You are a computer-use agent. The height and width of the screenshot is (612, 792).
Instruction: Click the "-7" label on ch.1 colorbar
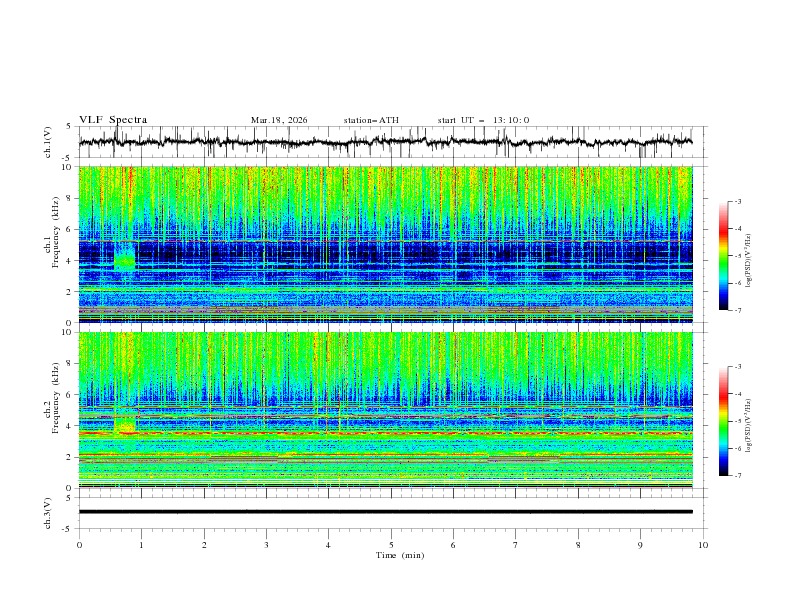click(x=737, y=310)
